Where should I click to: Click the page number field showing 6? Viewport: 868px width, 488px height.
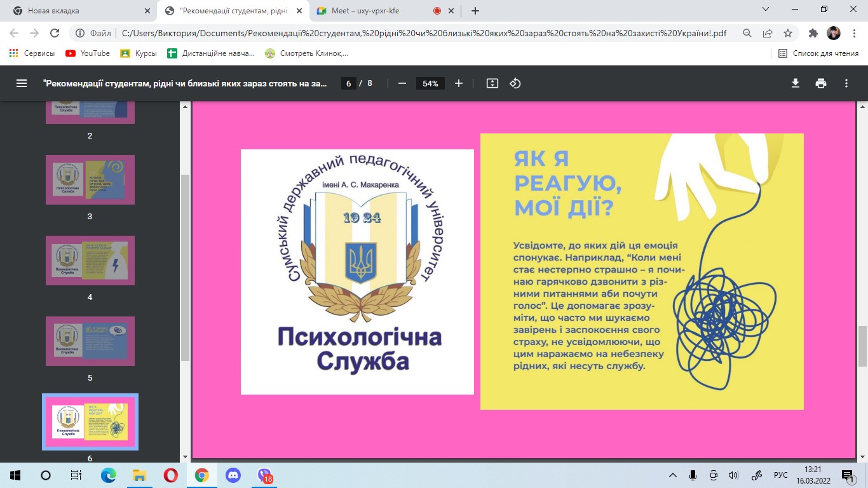(348, 83)
